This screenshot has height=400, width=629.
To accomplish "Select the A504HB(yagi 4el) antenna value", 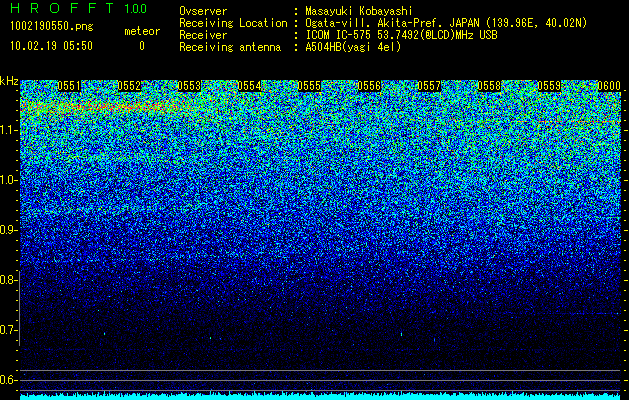I will [x=353, y=47].
